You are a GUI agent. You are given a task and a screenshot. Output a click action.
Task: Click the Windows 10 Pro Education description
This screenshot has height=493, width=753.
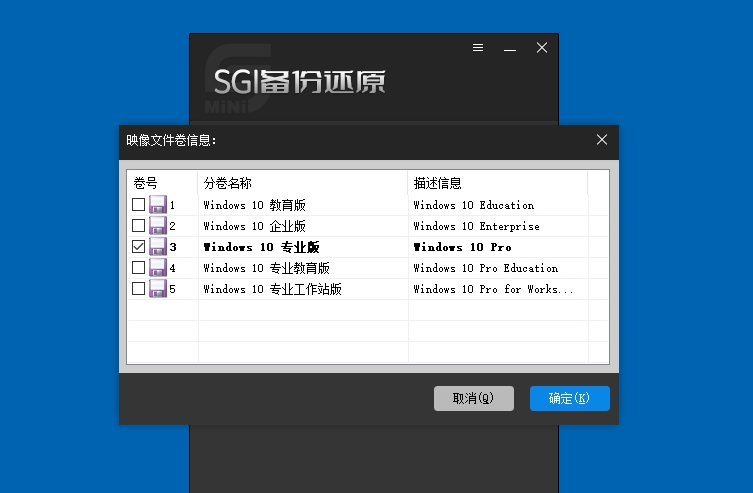click(x=486, y=268)
